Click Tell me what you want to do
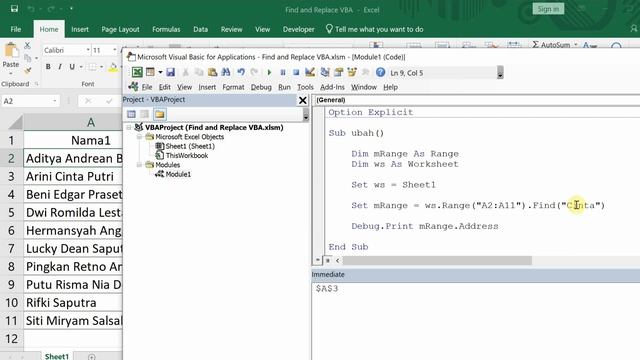Viewport: 640px width, 360px height. [x=374, y=29]
